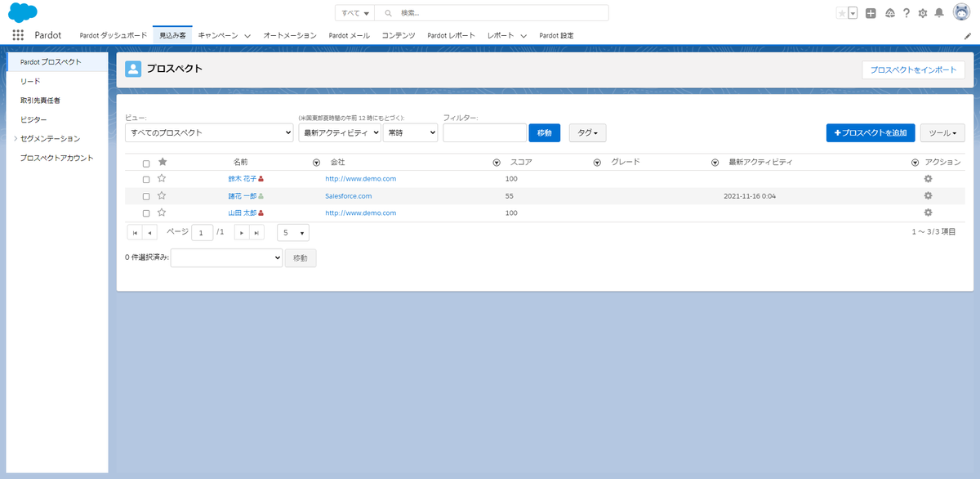Expand the セグメンテーション sidebar item
This screenshot has width=980, height=479.
coord(16,138)
